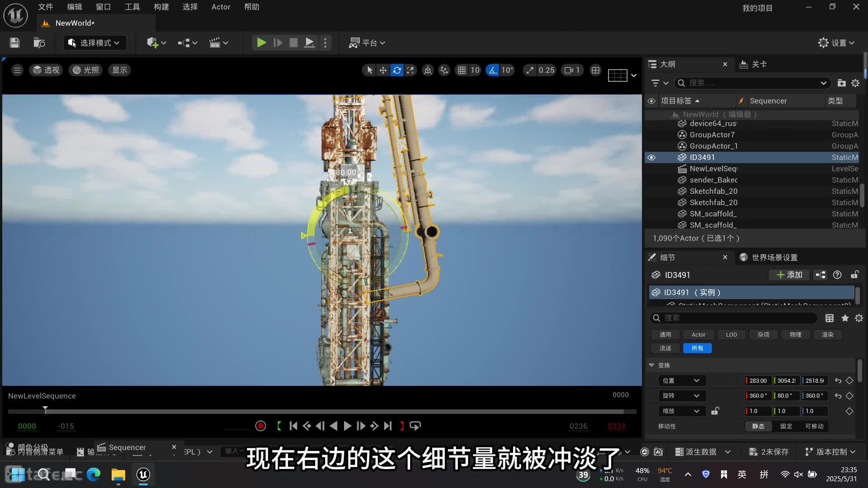Open the viewport hamburger options menu
This screenshot has width=868, height=488.
click(x=17, y=70)
